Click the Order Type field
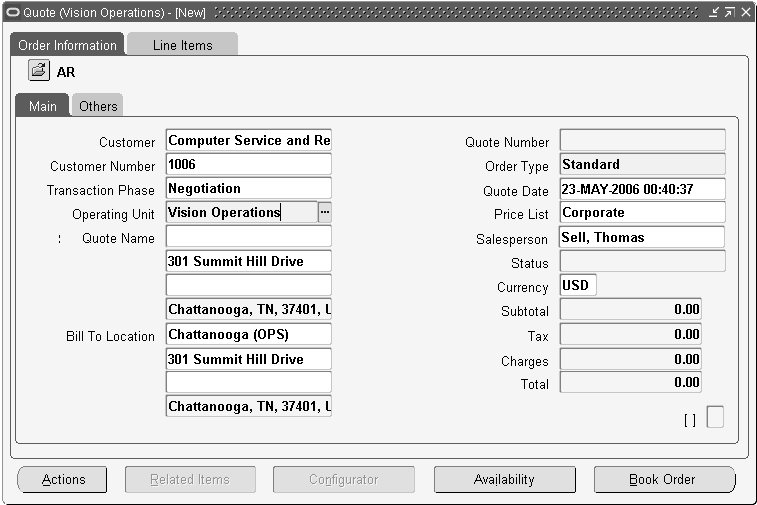The width and height of the screenshot is (757, 505). click(643, 164)
